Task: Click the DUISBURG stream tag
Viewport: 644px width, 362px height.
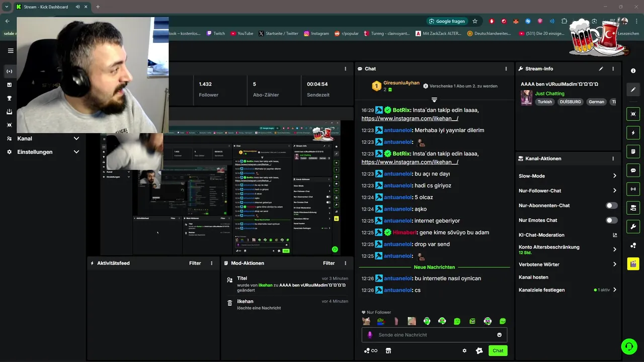Action: [x=570, y=102]
